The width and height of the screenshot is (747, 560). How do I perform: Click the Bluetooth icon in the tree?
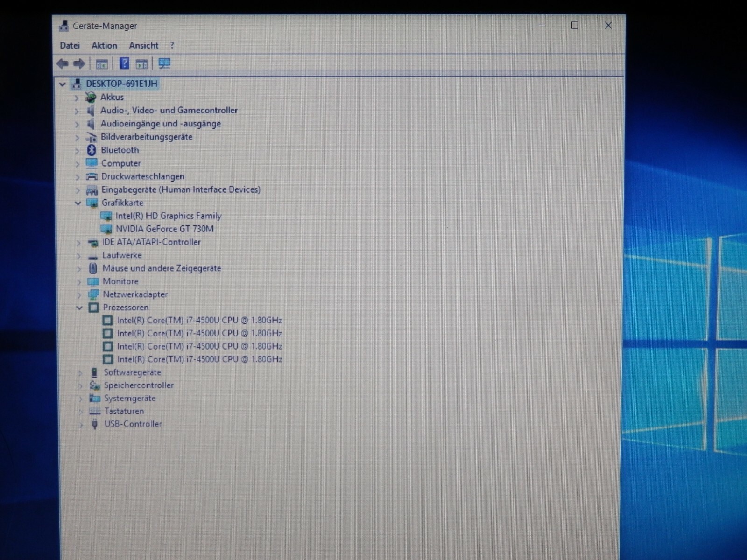click(91, 150)
